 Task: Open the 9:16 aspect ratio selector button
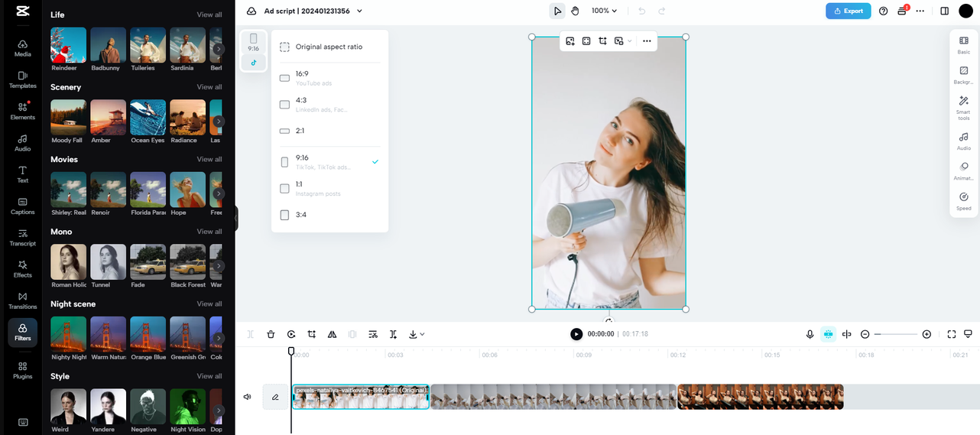(254, 42)
